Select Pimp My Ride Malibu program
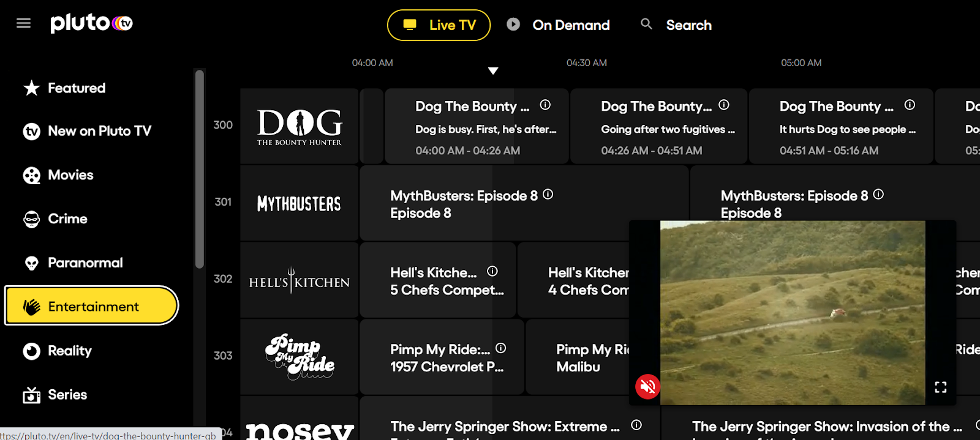The width and height of the screenshot is (980, 440). coord(578,357)
